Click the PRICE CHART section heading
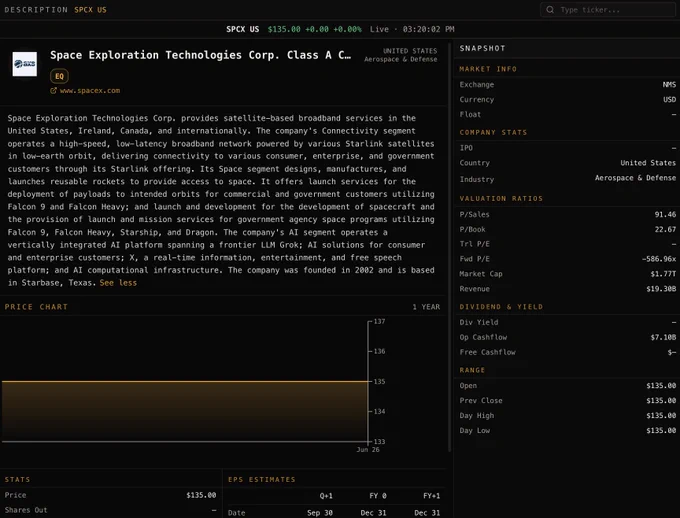The width and height of the screenshot is (680, 518). (36, 307)
